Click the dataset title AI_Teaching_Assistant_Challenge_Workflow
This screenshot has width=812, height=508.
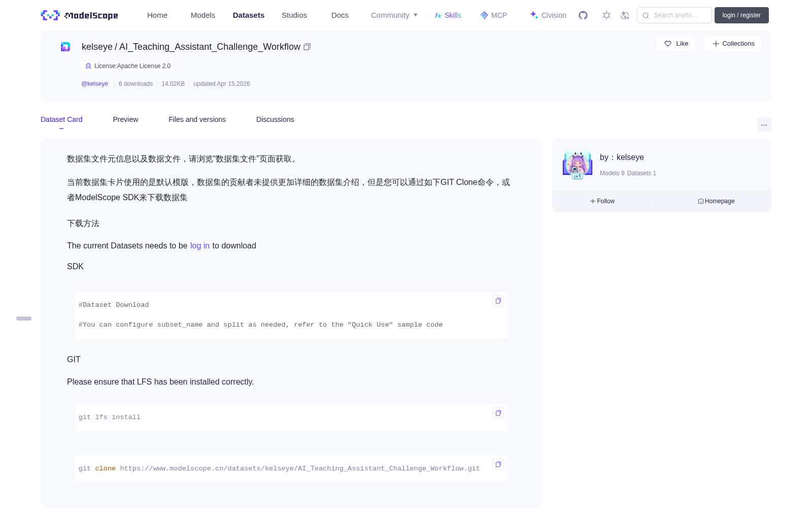[x=210, y=47]
